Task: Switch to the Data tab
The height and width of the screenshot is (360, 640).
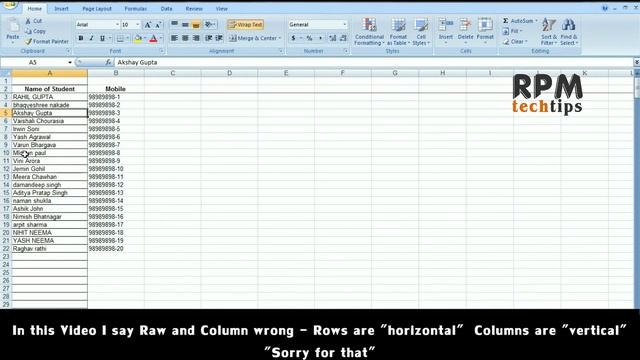Action: tap(166, 9)
